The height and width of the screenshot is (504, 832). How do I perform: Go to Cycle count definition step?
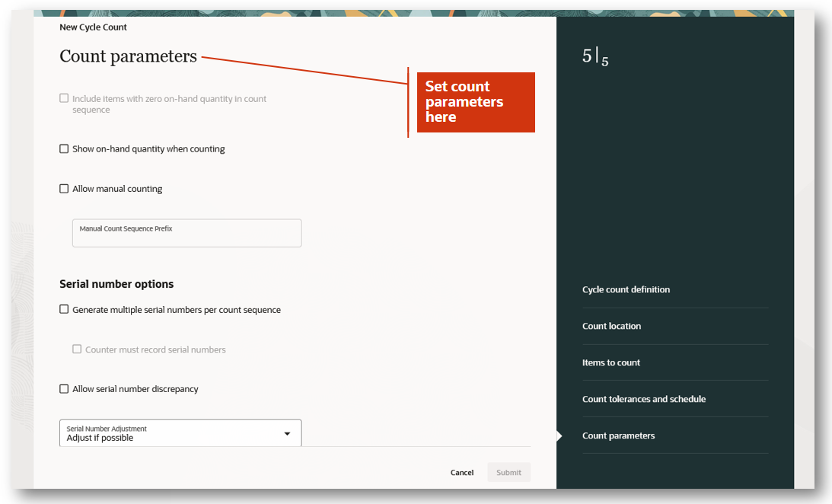pos(626,289)
